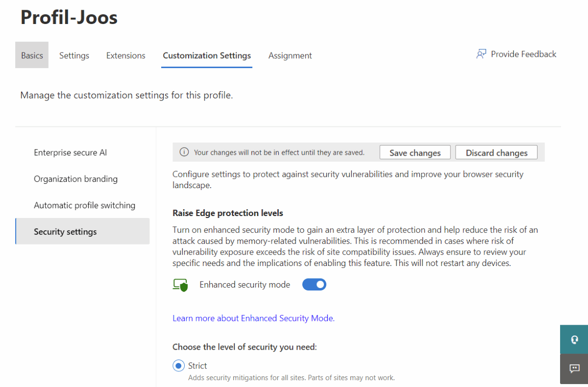
Task: Open the chat feedback bubble widget
Action: 574,368
